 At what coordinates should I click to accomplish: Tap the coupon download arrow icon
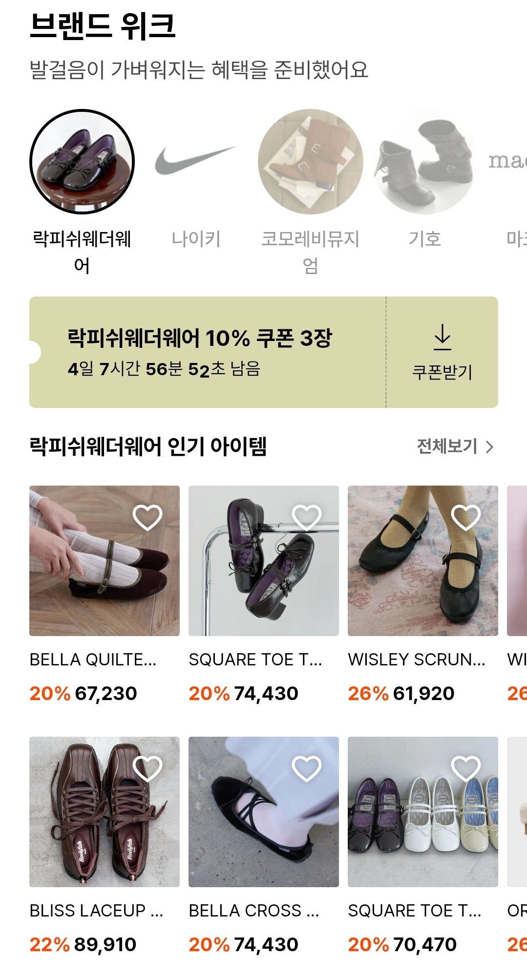coord(443,337)
